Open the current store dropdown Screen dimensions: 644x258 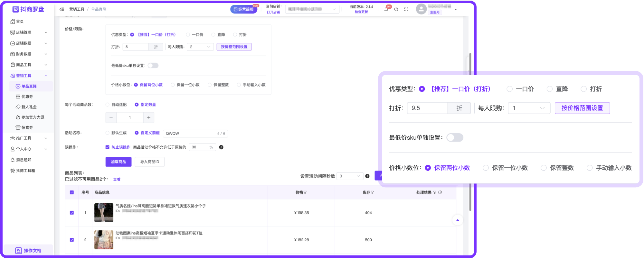(x=312, y=9)
